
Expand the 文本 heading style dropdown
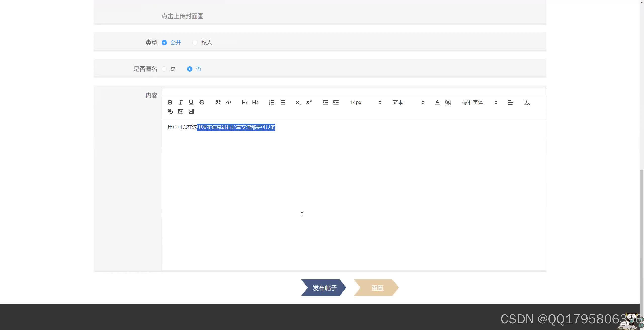[x=408, y=102]
